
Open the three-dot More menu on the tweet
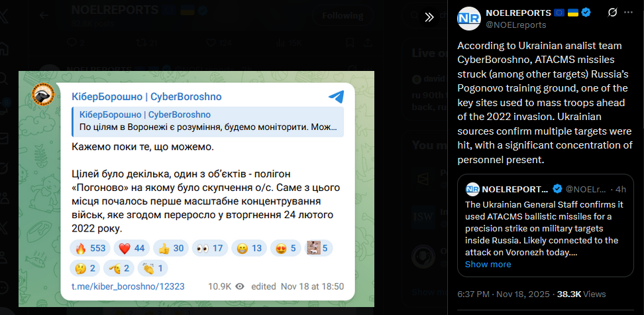(x=628, y=13)
